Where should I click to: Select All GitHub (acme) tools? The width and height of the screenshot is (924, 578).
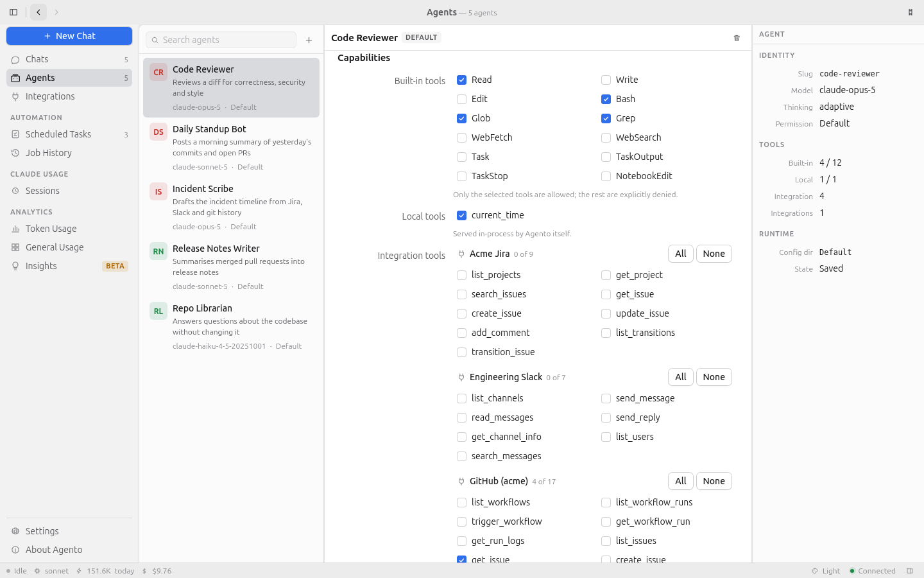coord(681,481)
